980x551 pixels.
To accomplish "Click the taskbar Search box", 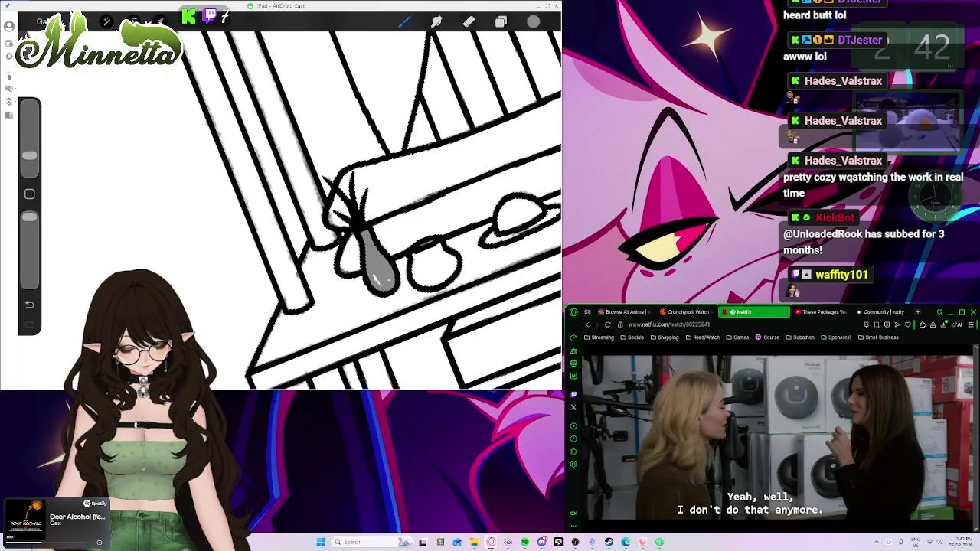I will [x=373, y=542].
